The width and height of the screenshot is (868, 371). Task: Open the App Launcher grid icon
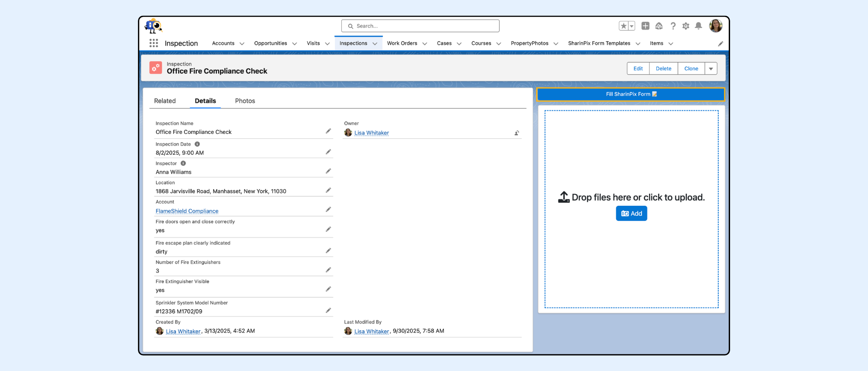click(154, 43)
